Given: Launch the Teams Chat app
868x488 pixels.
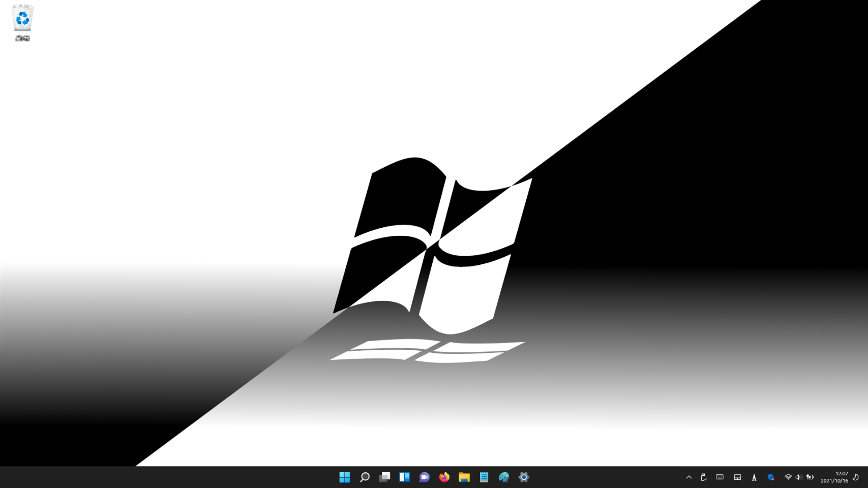Looking at the screenshot, I should click(424, 477).
